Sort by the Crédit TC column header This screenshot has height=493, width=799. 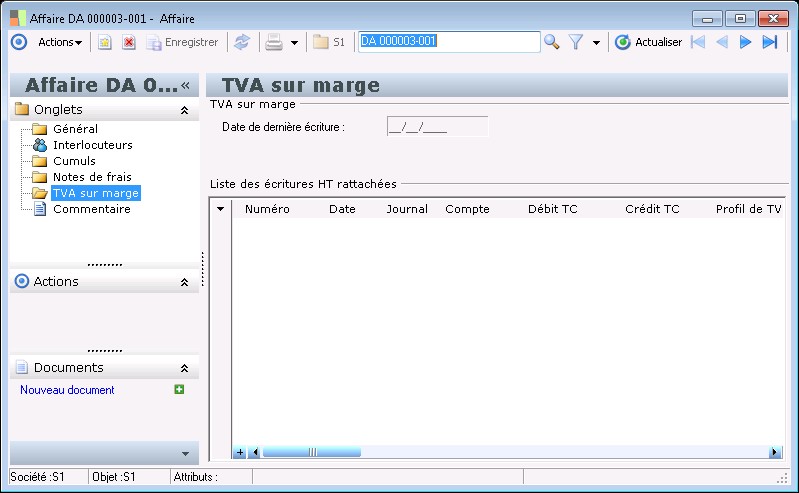pos(652,209)
